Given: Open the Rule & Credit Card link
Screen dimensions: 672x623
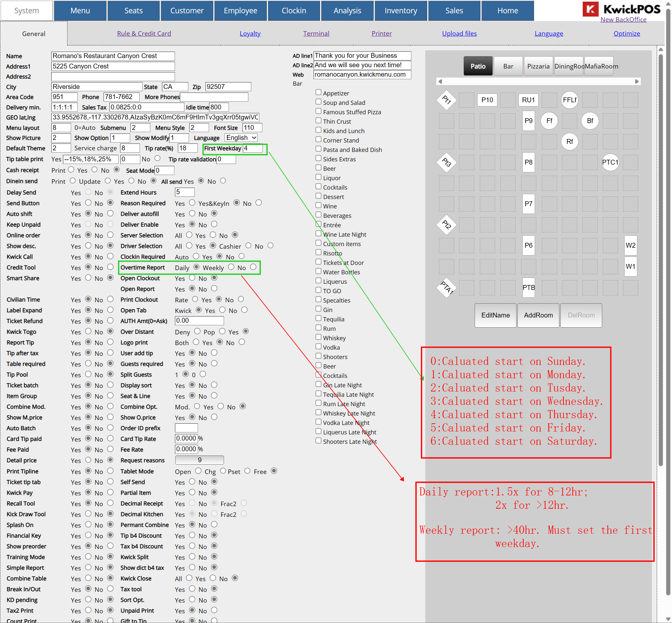Looking at the screenshot, I should click(144, 33).
